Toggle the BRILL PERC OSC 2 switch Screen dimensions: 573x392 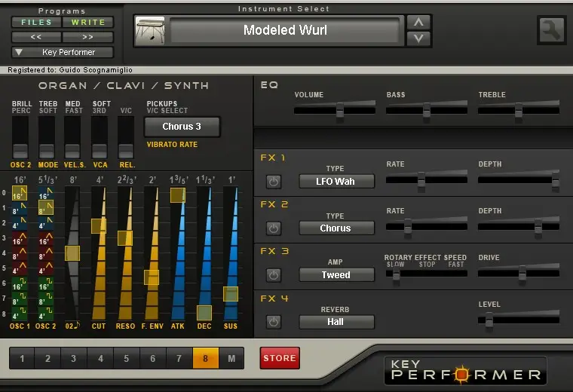tap(20, 138)
